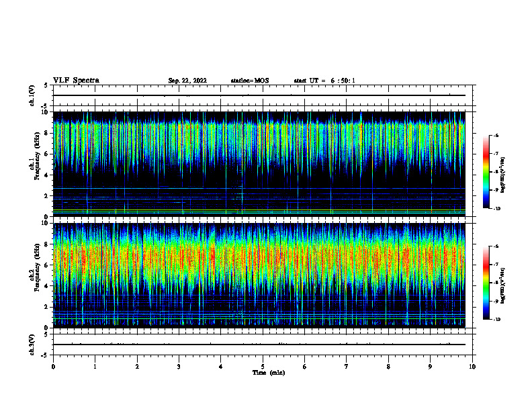Viewport: 532px width, 411px height.
Task: Click inside the ch.2 spectrogram panel
Action: [259, 275]
